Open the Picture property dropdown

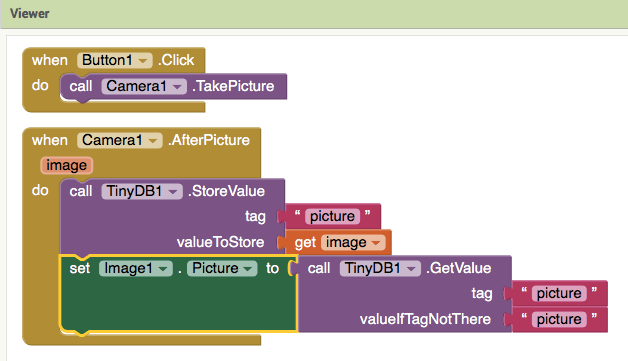pos(222,268)
